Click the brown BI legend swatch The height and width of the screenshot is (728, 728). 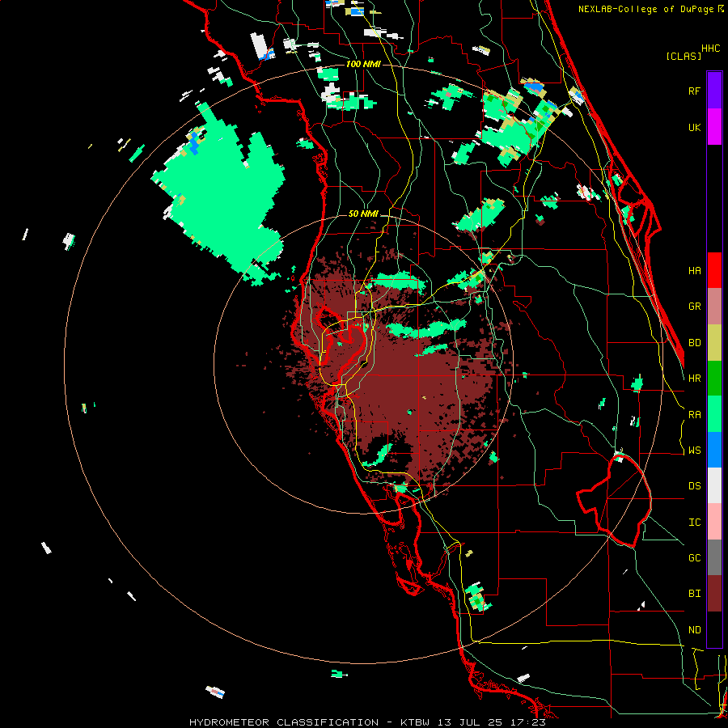714,594
